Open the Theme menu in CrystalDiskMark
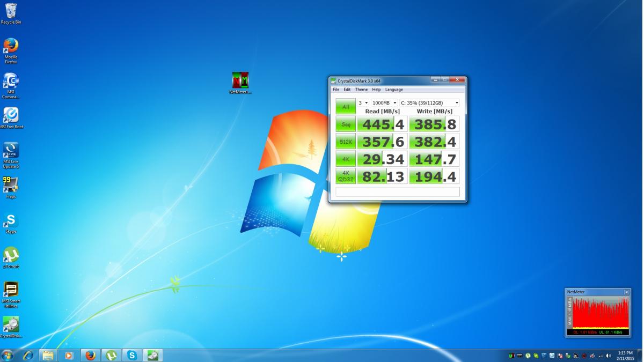Screen dimensions: 644x362 (x=361, y=90)
